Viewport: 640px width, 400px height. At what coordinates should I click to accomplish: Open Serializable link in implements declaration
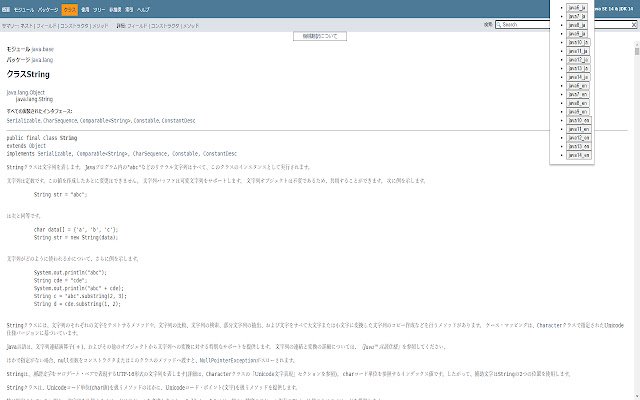[55, 154]
